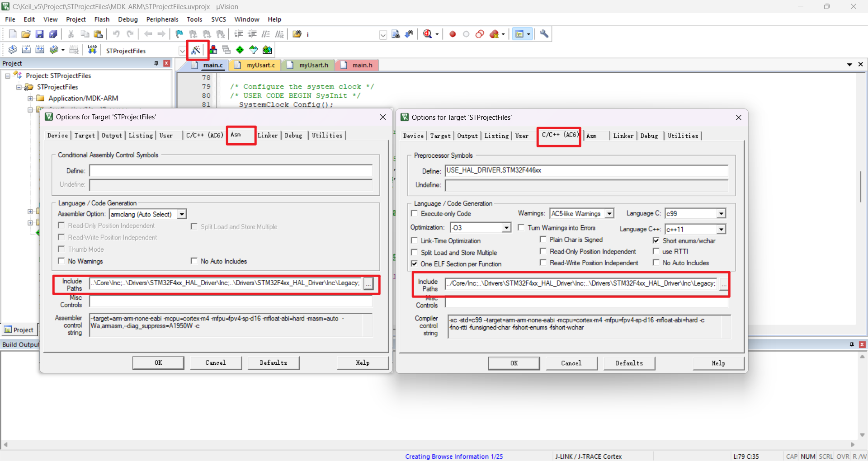
Task: Select Linker tab in C/C++ options dialog
Action: tap(623, 136)
